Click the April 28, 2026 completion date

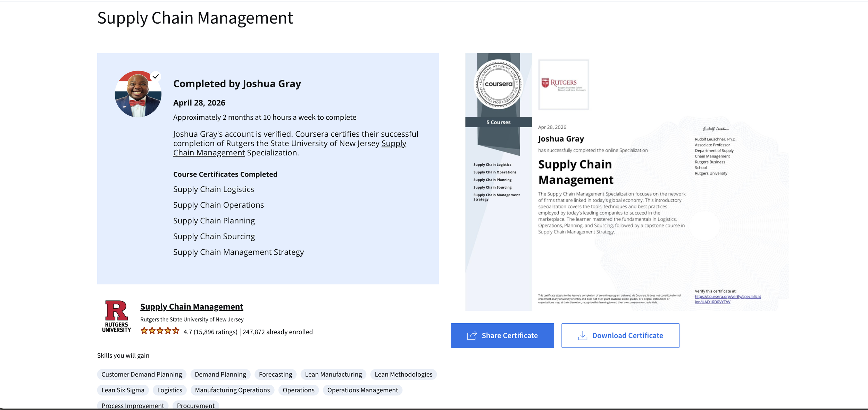pyautogui.click(x=199, y=103)
